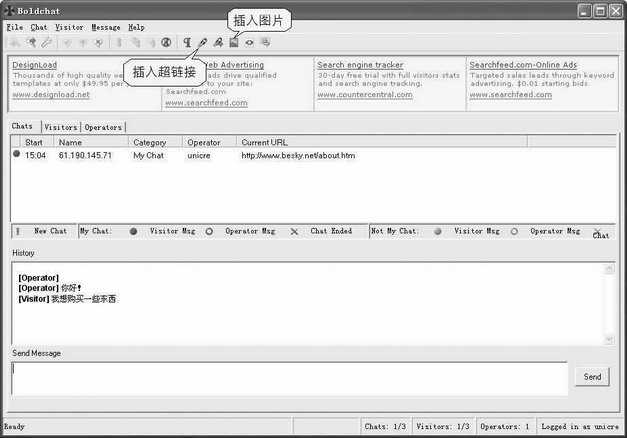Open the DesignLoad ad link

[34, 65]
